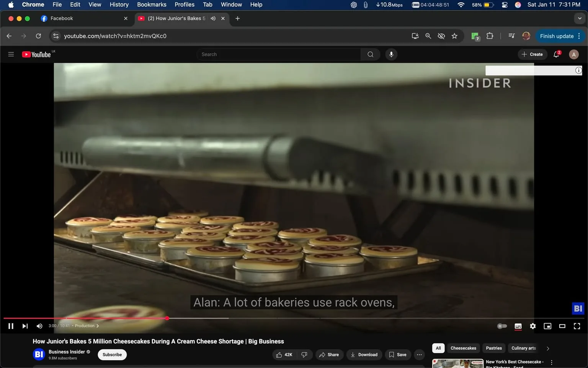Click the Finish update button
This screenshot has height=368, width=588.
pyautogui.click(x=557, y=36)
